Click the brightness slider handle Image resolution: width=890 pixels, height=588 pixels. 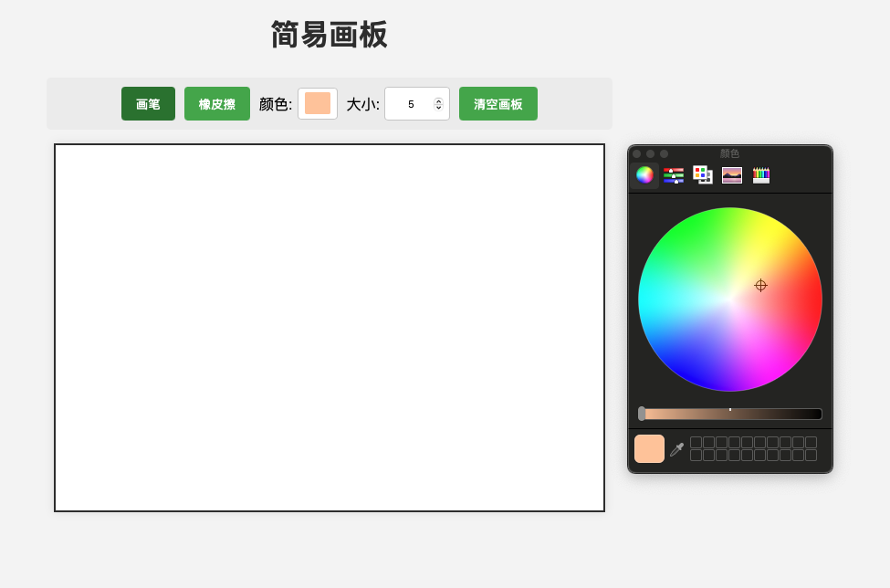pos(642,414)
